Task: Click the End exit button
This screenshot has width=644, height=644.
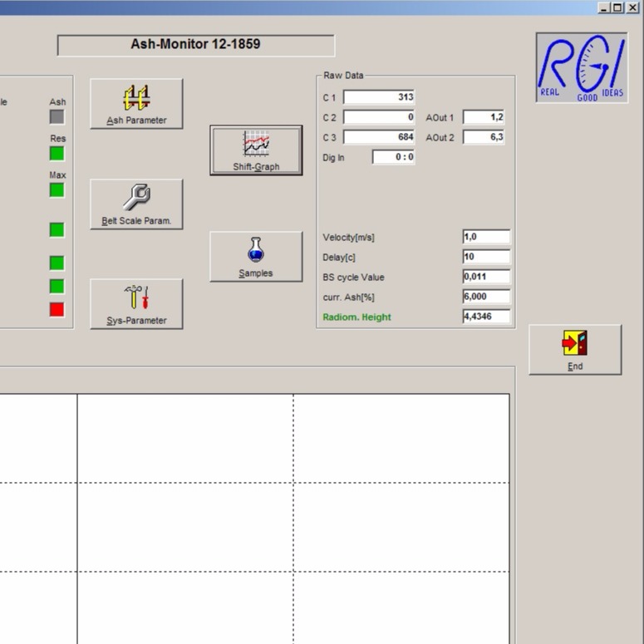Action: (575, 349)
